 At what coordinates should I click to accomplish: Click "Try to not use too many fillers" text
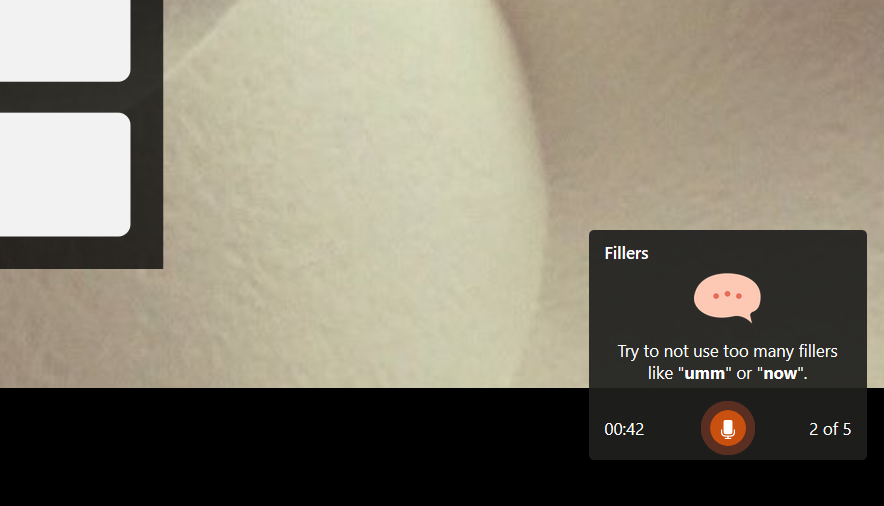[727, 351]
